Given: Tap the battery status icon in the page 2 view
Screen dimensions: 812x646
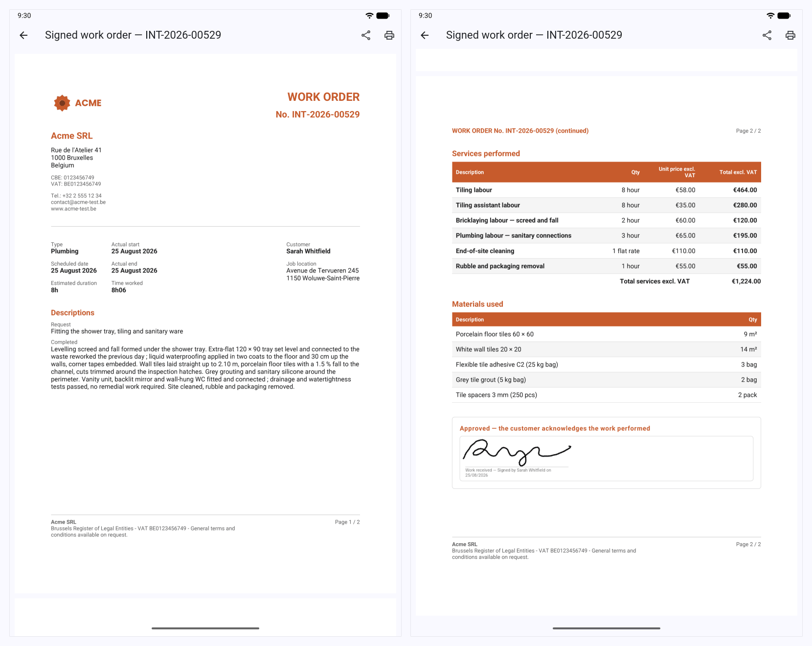Looking at the screenshot, I should [784, 16].
